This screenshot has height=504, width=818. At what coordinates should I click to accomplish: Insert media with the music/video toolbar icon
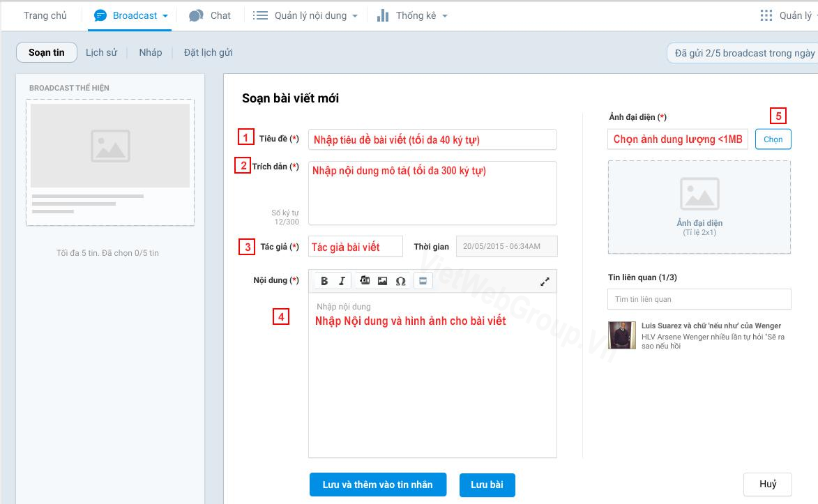click(364, 281)
